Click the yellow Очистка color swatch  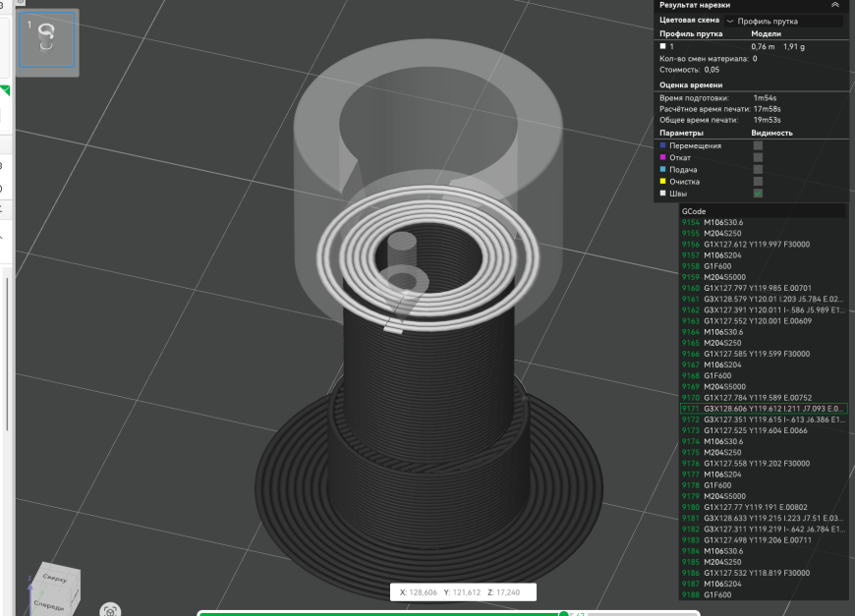click(663, 182)
